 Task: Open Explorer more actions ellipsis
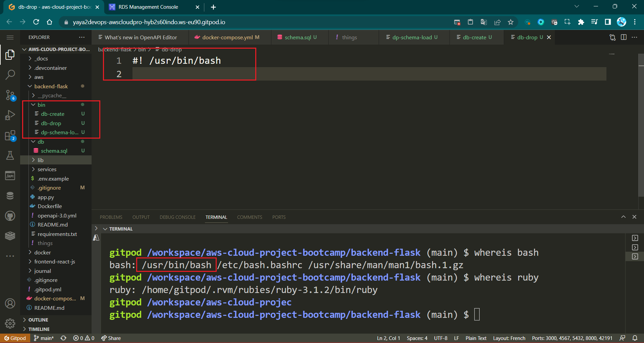82,37
